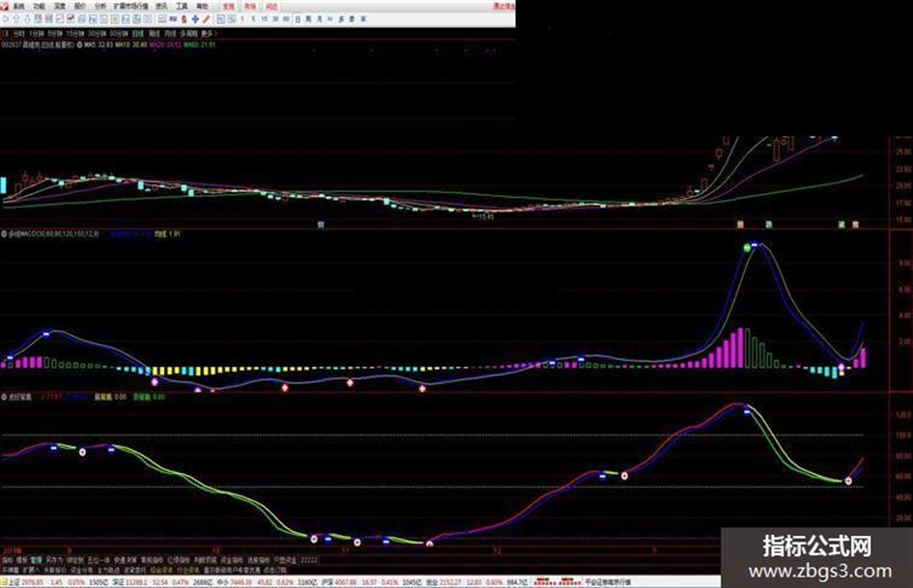Click the circle icon beside 多维MACD title
Image resolution: width=913 pixels, height=588 pixels.
click(4, 234)
